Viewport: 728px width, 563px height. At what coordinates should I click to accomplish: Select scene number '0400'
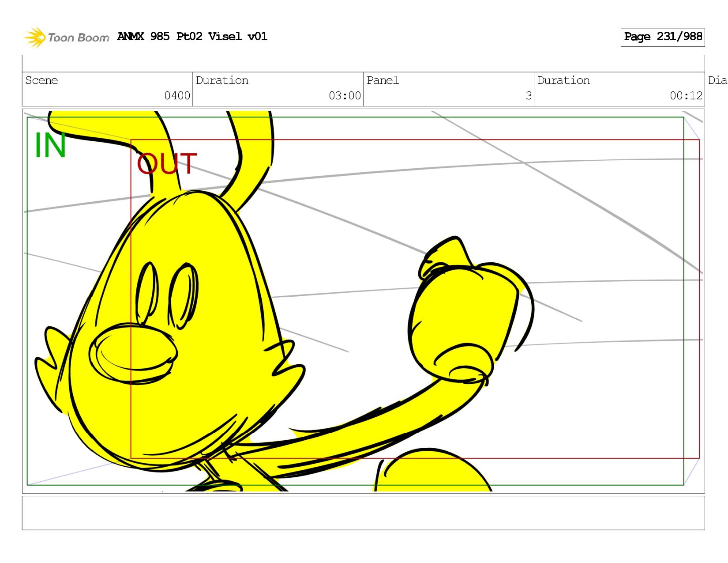point(177,95)
